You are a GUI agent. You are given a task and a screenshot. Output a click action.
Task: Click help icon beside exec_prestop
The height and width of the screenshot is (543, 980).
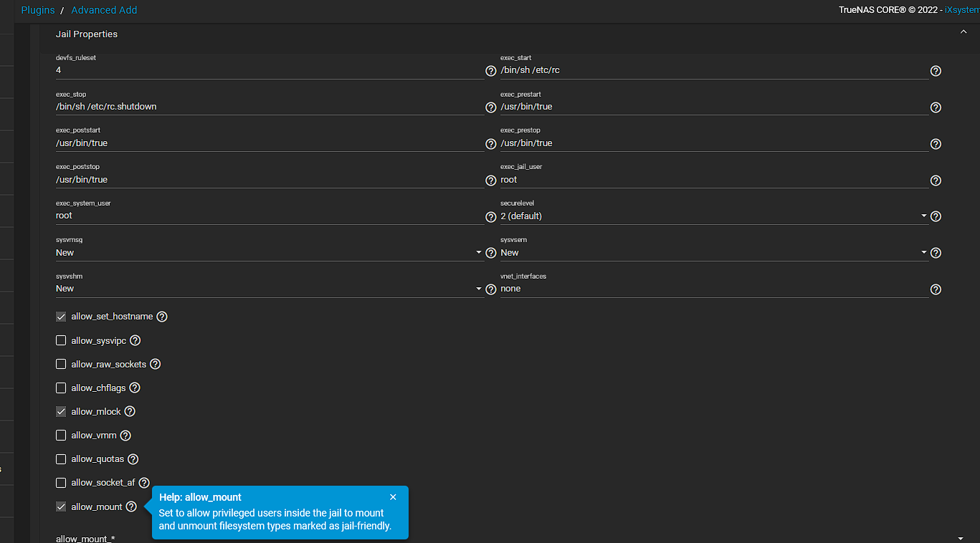pos(936,144)
